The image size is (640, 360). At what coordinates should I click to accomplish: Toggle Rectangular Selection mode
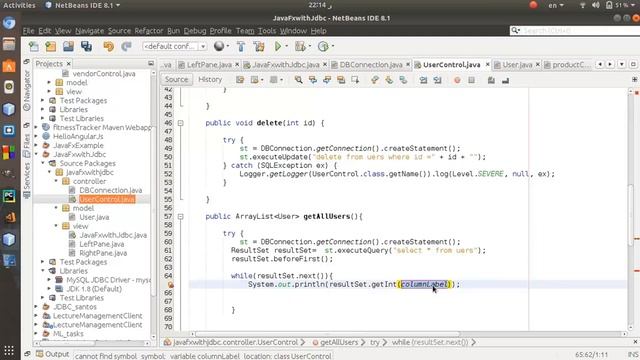[x=355, y=80]
